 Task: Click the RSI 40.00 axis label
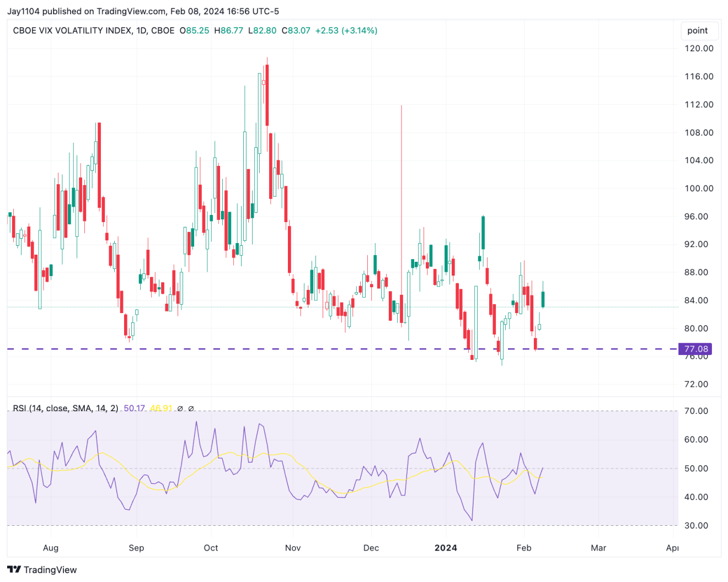click(697, 497)
